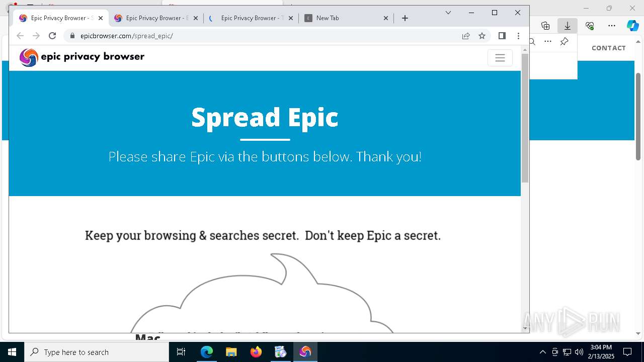Click the Epic browser taskbar icon
This screenshot has height=362, width=644.
point(305,352)
